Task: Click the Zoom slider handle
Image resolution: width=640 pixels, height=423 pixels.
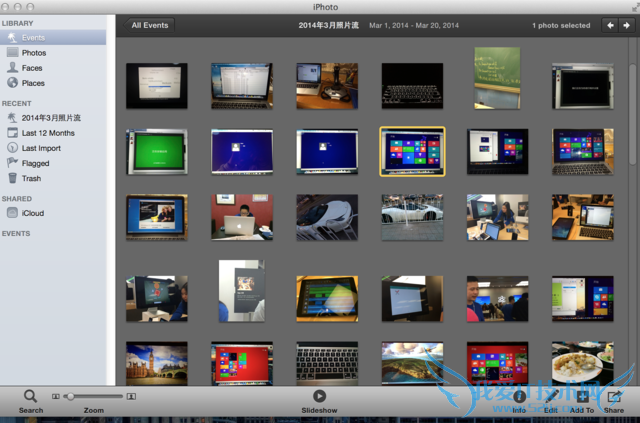Action: click(x=69, y=397)
